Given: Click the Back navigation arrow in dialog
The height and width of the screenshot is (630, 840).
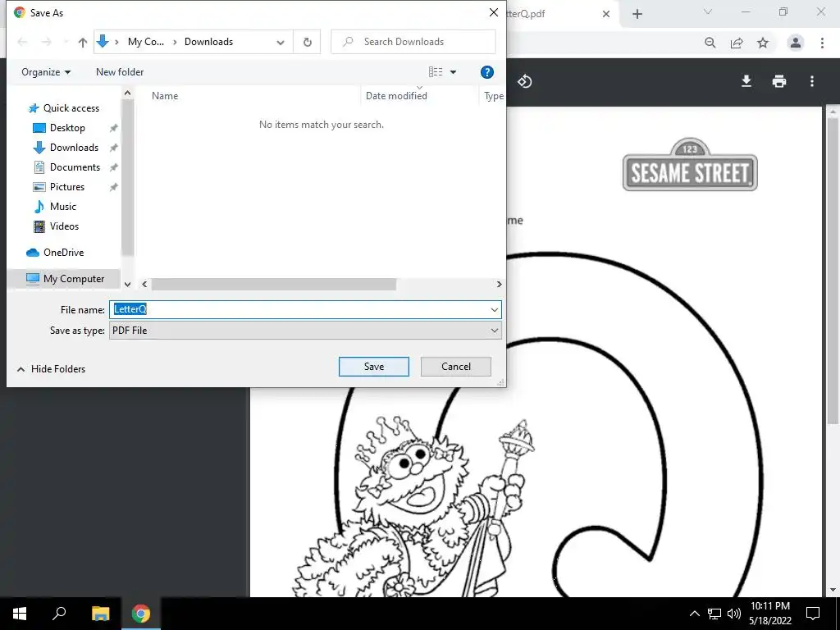Looking at the screenshot, I should pos(22,42).
